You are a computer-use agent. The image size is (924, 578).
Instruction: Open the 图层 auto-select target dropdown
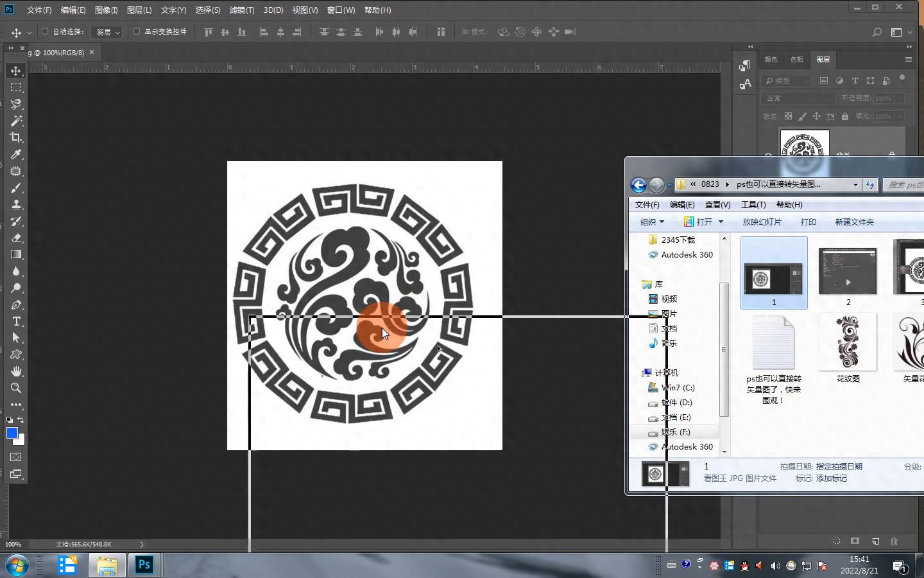[107, 32]
